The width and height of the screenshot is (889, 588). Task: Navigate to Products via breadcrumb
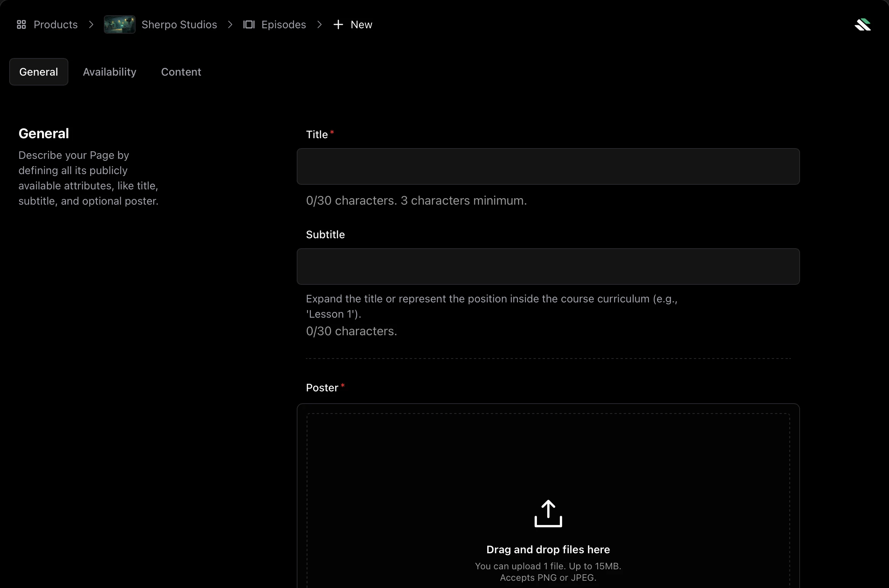tap(55, 24)
